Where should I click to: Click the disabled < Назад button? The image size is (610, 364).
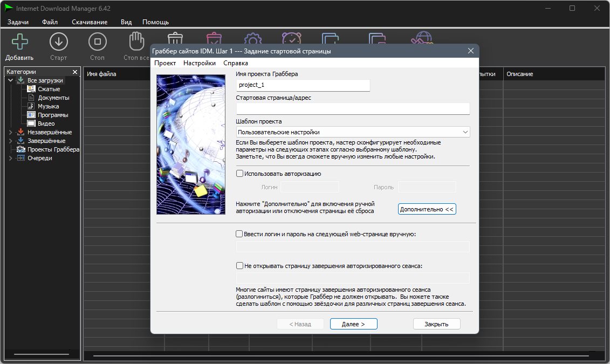tap(300, 324)
